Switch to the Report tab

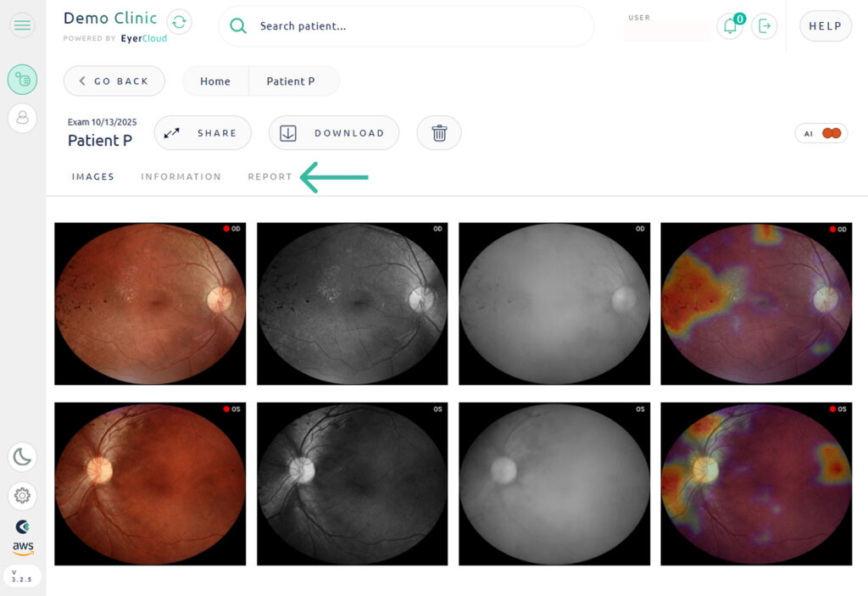[270, 177]
